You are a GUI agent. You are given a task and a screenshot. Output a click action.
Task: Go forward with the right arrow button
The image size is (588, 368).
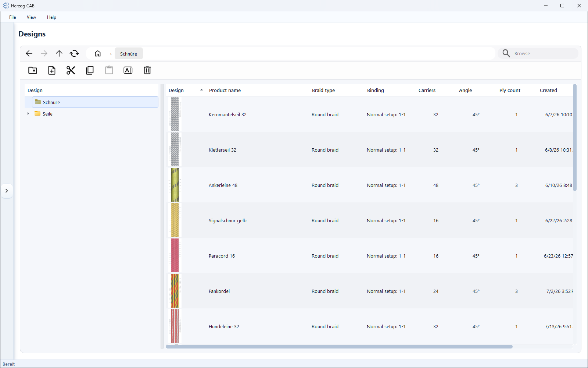[44, 54]
